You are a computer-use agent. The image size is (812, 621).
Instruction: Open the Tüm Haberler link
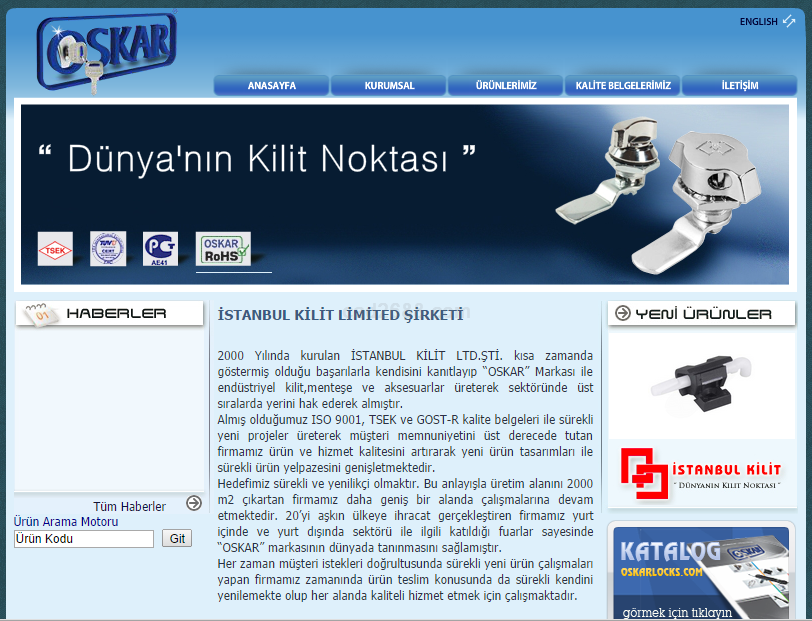pos(129,507)
